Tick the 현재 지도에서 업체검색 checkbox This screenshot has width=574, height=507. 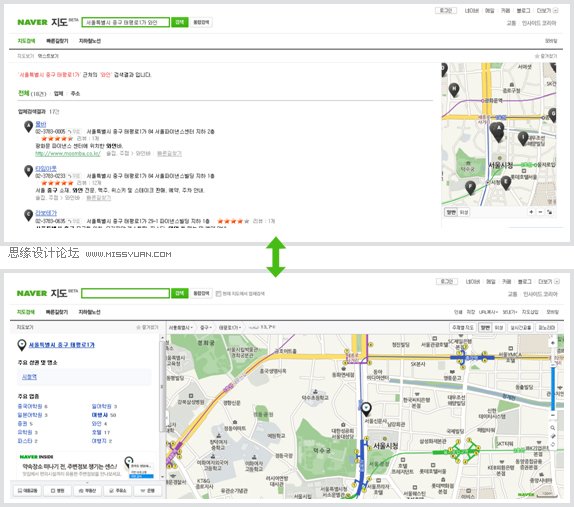click(x=218, y=294)
